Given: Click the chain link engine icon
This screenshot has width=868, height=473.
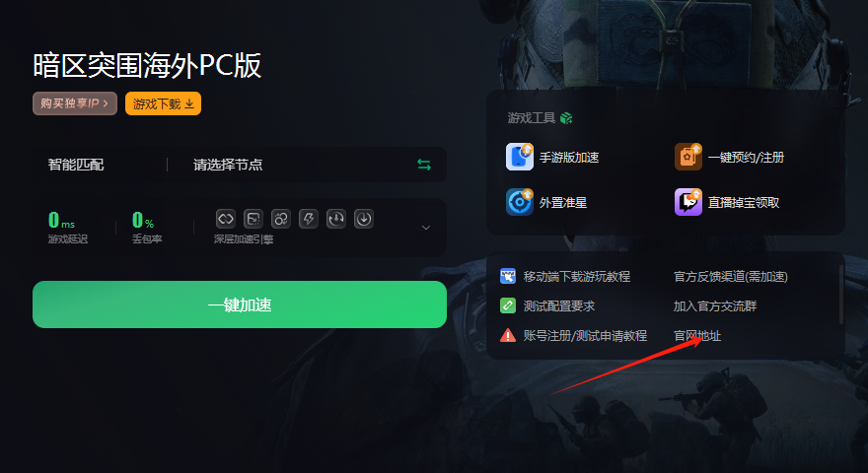Looking at the screenshot, I should click(x=225, y=219).
